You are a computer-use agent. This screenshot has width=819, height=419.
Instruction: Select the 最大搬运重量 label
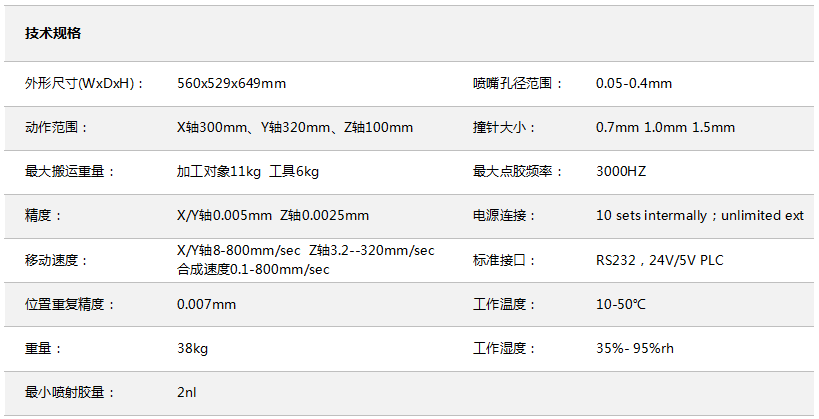tap(69, 171)
